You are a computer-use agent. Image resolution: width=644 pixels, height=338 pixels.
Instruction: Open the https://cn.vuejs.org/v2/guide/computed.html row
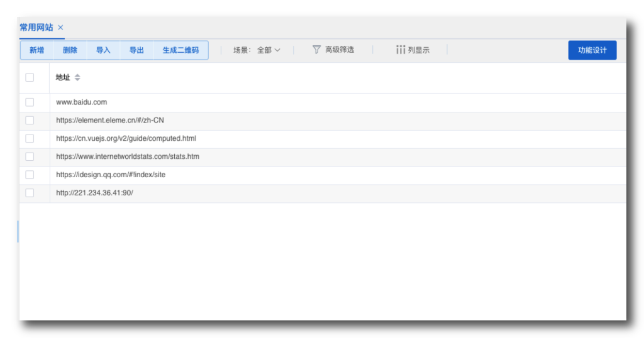point(323,139)
